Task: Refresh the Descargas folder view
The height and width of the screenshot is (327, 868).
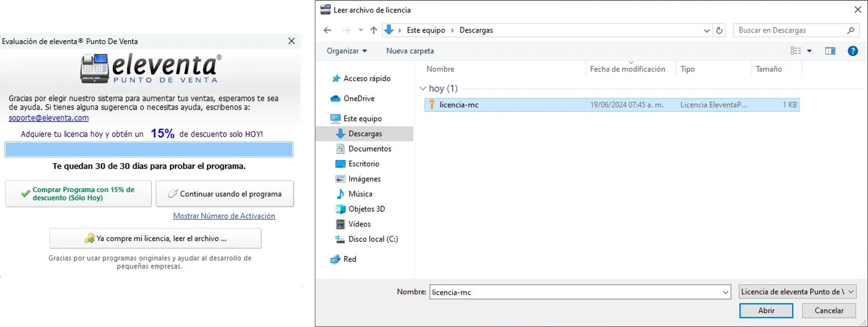Action: pos(719,31)
